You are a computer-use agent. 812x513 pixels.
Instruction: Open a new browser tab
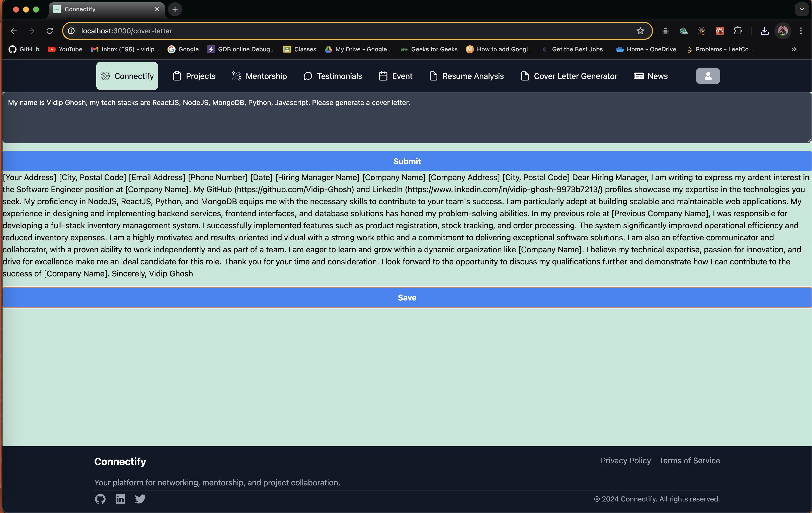pos(175,10)
